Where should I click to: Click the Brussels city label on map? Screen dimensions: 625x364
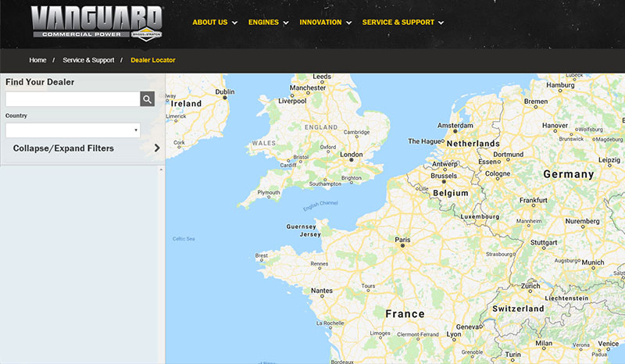[444, 176]
